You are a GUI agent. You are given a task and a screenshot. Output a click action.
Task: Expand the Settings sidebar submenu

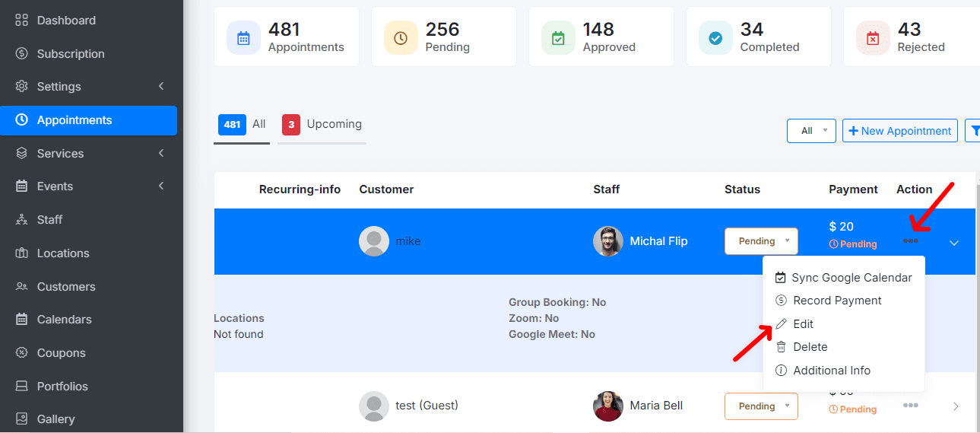(x=161, y=87)
